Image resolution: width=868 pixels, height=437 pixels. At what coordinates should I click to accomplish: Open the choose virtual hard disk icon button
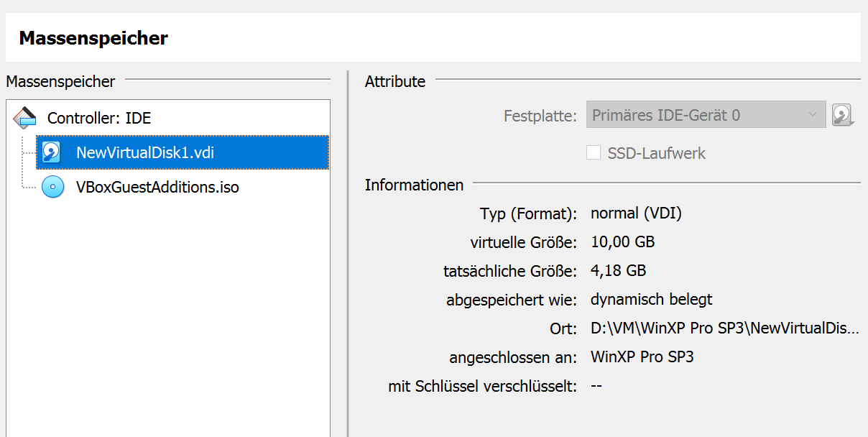(843, 115)
